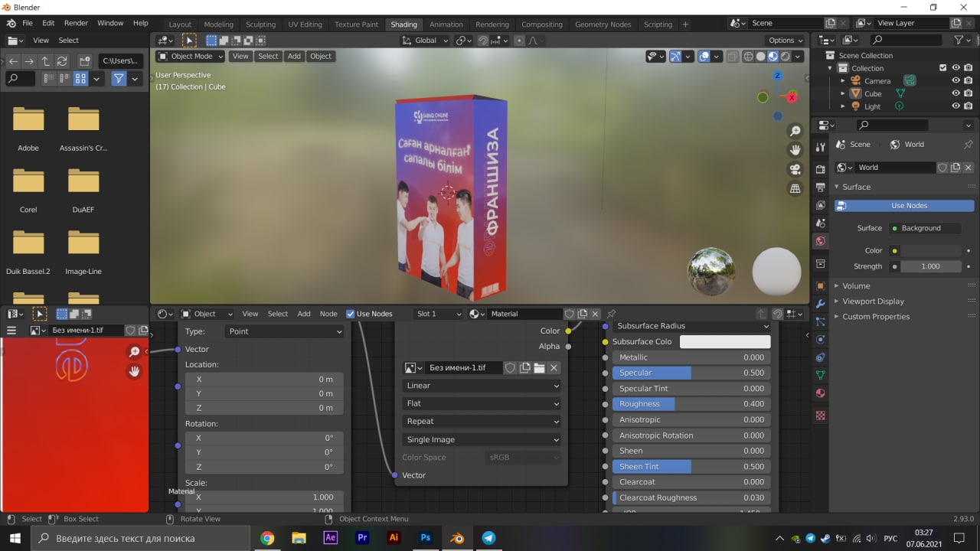Open the Material properties tab
The image size is (980, 551).
click(x=821, y=393)
